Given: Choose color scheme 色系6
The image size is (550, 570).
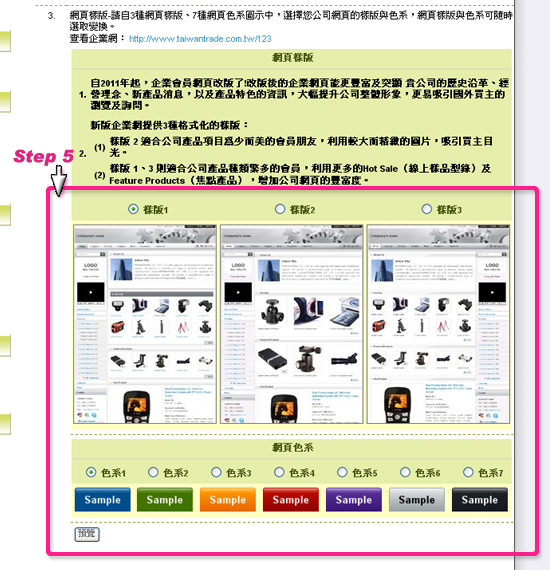Looking at the screenshot, I should click(405, 472).
